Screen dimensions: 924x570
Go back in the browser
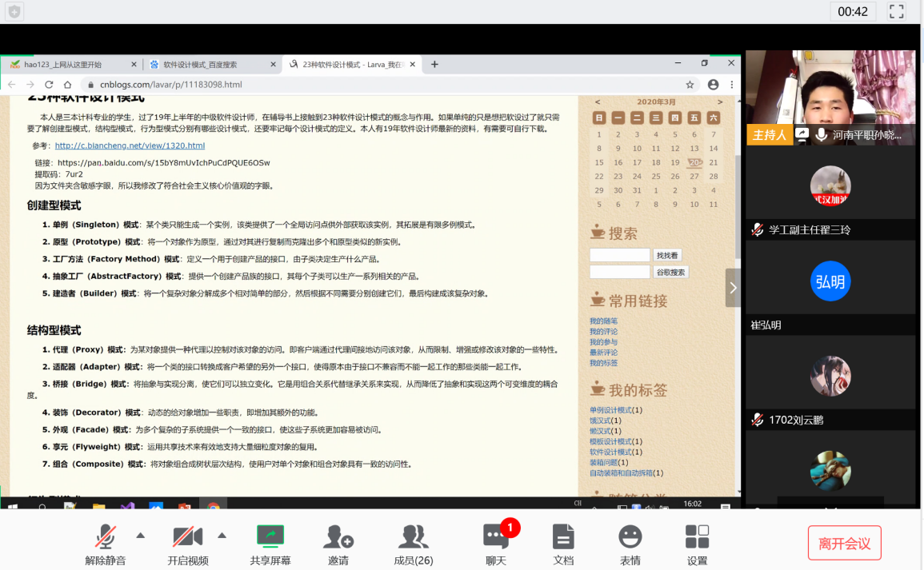click(12, 85)
